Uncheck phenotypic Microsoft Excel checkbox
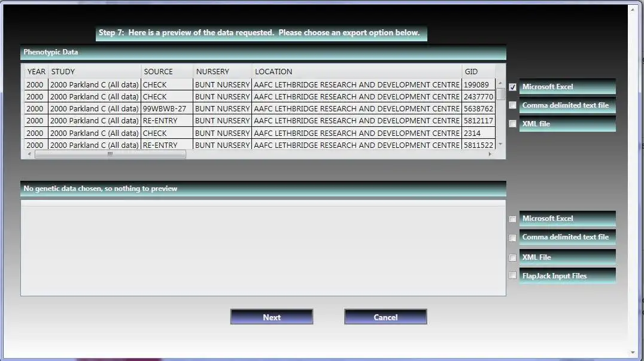The width and height of the screenshot is (644, 361). (512, 87)
